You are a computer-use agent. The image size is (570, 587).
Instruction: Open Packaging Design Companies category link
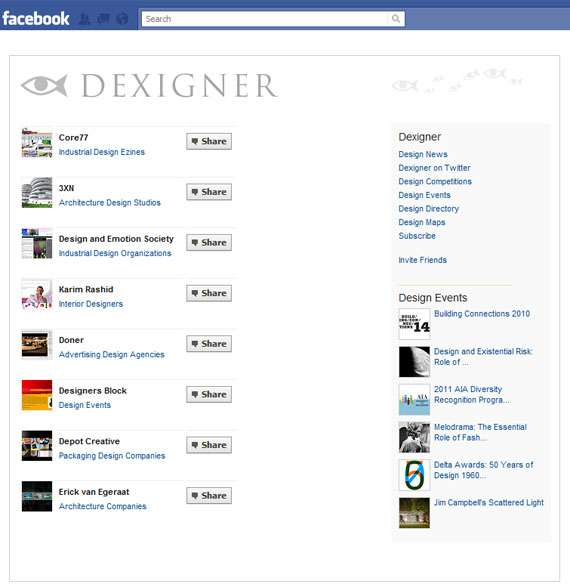tap(112, 456)
